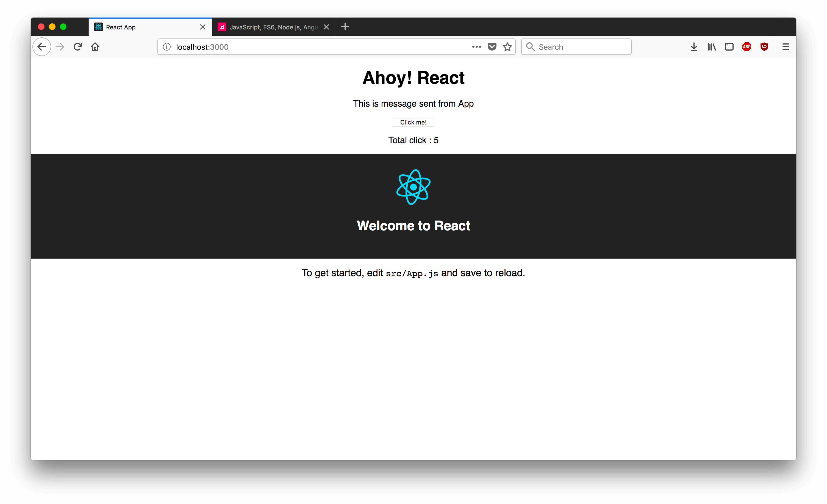Screen dimensions: 827x504
Task: Open the browser home page
Action: [x=95, y=47]
